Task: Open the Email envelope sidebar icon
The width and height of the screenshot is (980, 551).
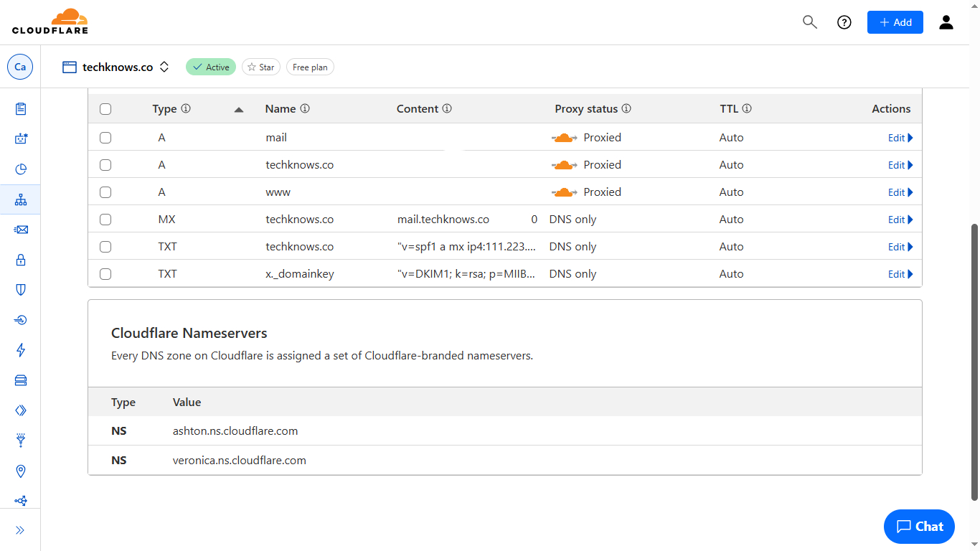Action: [x=21, y=230]
